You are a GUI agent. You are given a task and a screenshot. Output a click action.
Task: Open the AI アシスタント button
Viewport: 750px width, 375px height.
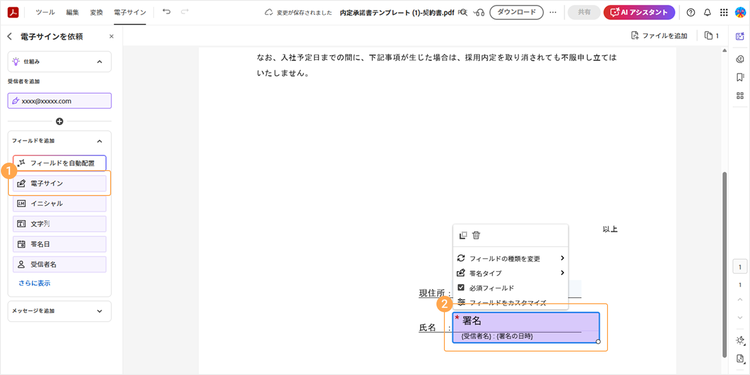click(x=640, y=12)
